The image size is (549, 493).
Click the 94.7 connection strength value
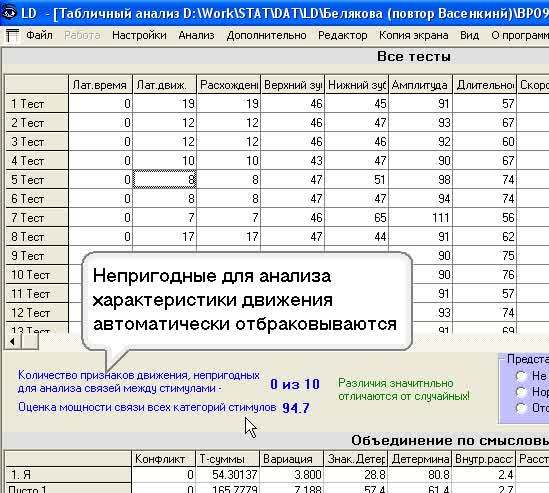tap(296, 408)
